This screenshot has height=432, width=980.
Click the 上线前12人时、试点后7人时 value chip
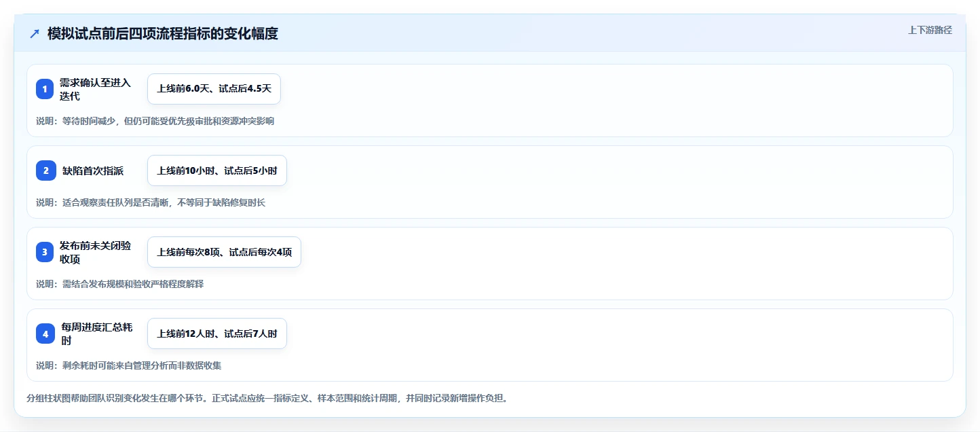click(x=217, y=334)
